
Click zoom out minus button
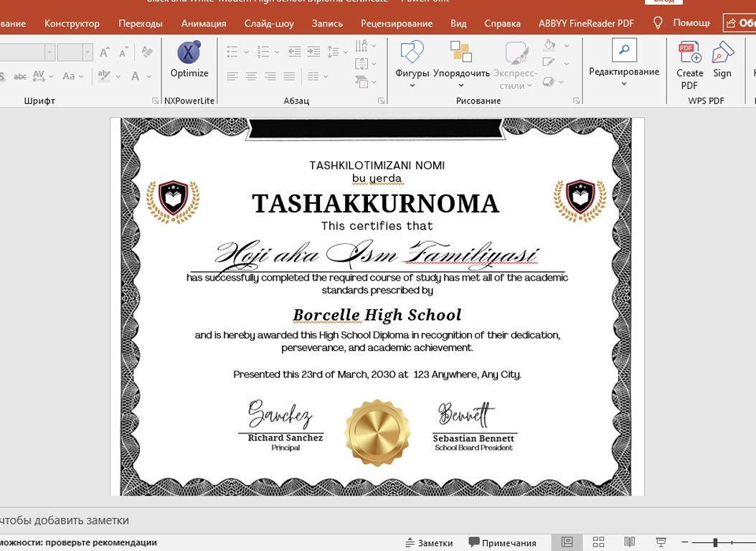685,542
